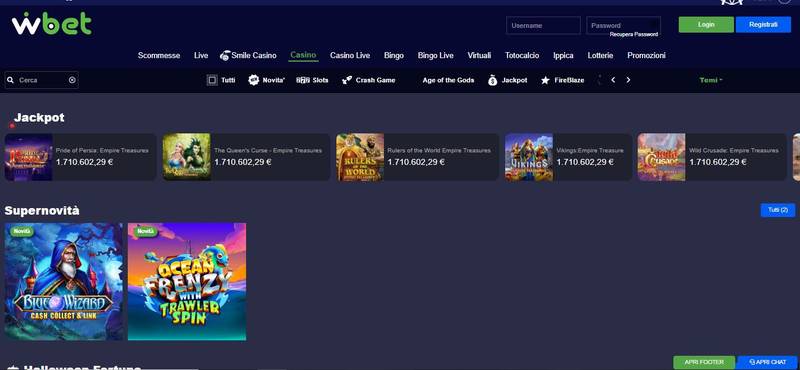Click 'Wild Crusade: Empire Treasures' title text
800x370 pixels.
pos(734,151)
